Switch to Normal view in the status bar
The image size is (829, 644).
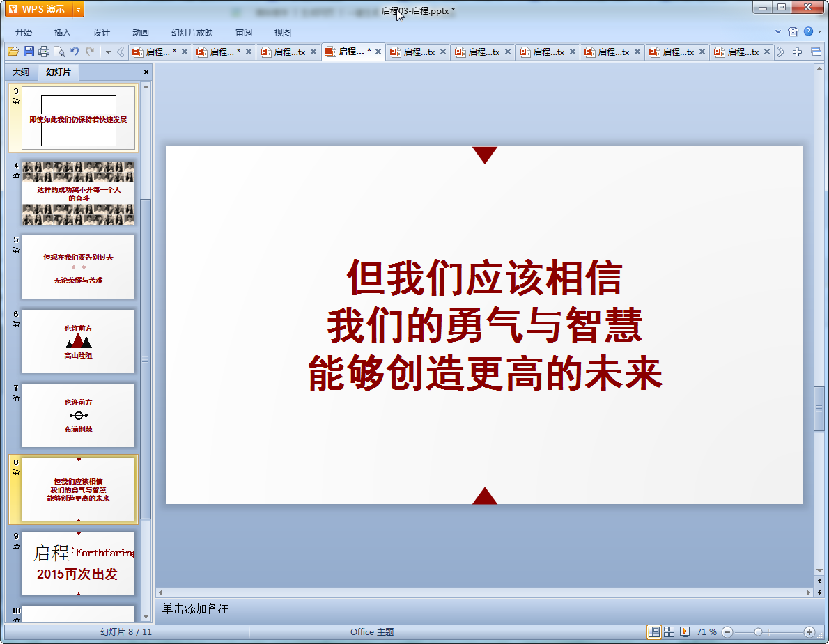click(654, 631)
